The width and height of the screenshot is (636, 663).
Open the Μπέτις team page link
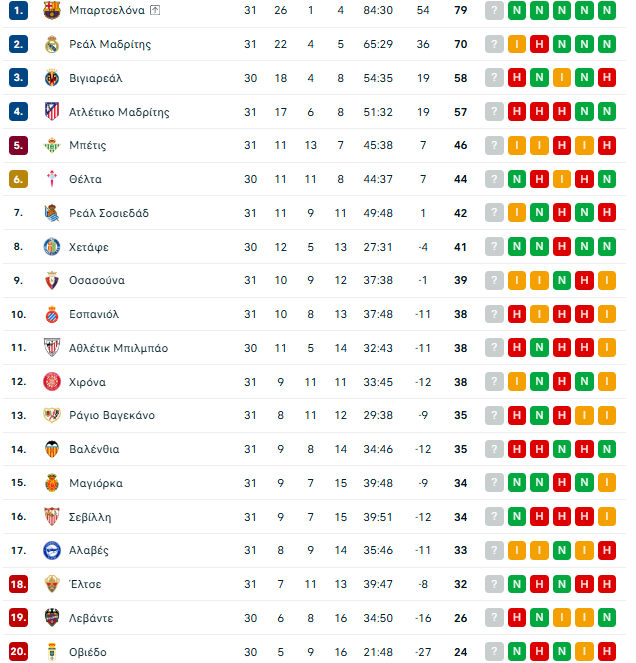click(87, 145)
